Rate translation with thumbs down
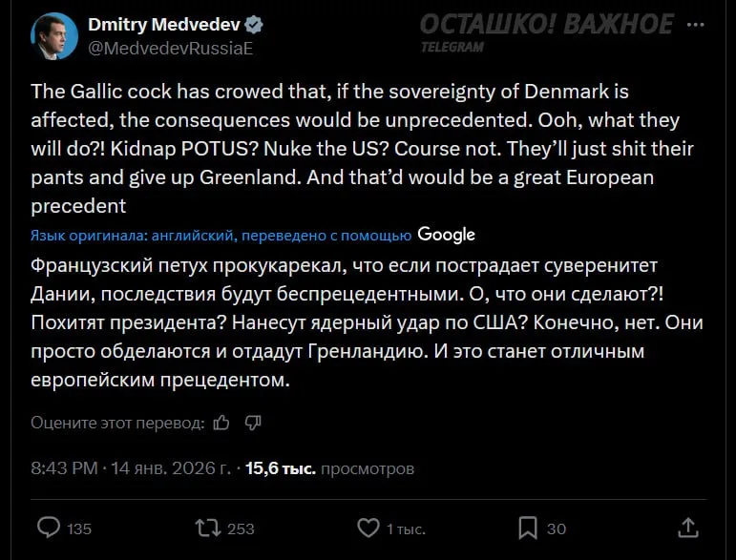The width and height of the screenshot is (736, 560). pos(253,423)
